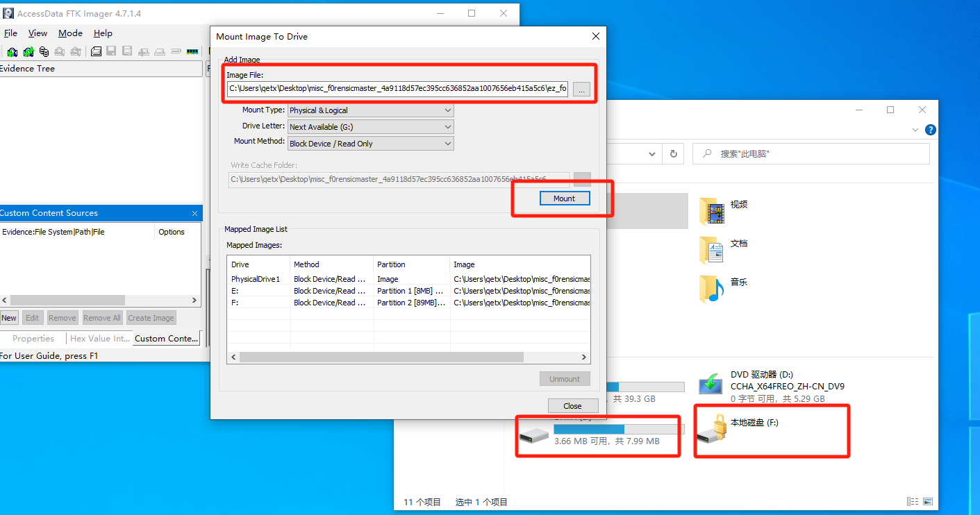Expand the Drive Letter dropdown
980x515 pixels.
[447, 127]
